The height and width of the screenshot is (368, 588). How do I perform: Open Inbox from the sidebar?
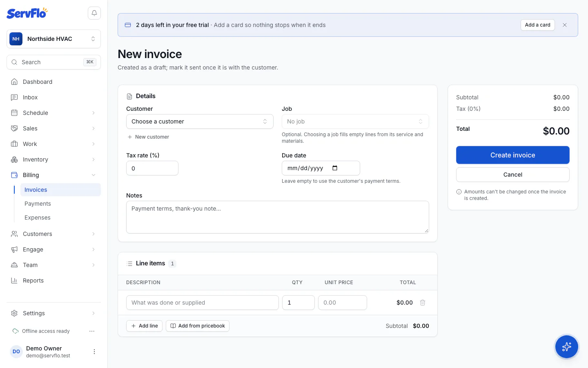(x=54, y=97)
